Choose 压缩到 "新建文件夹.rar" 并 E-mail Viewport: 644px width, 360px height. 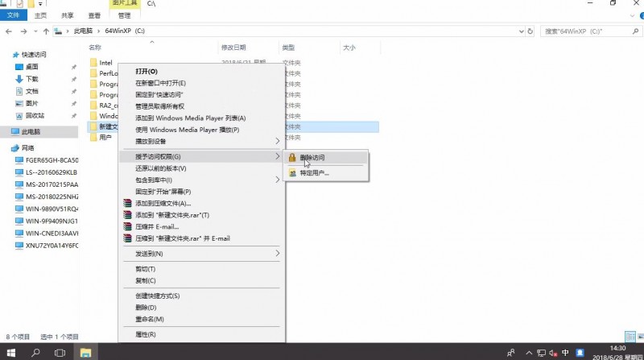click(183, 238)
